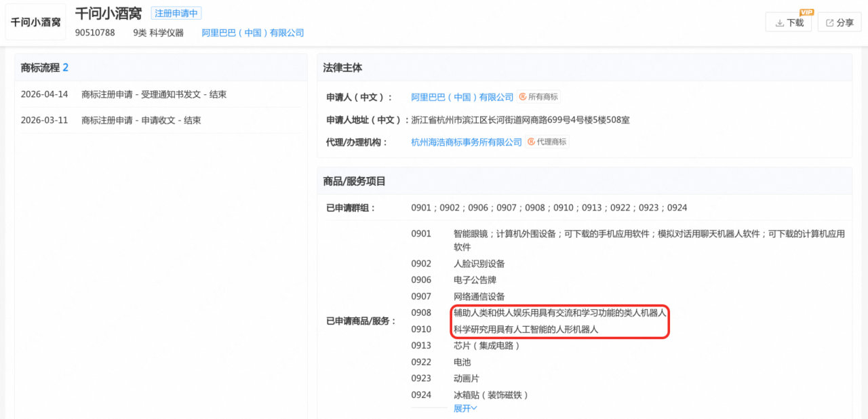The image size is (868, 419).
Task: Click 商标注册申请 - 受理通知书发文 - 结束 entry
Action: click(x=154, y=94)
